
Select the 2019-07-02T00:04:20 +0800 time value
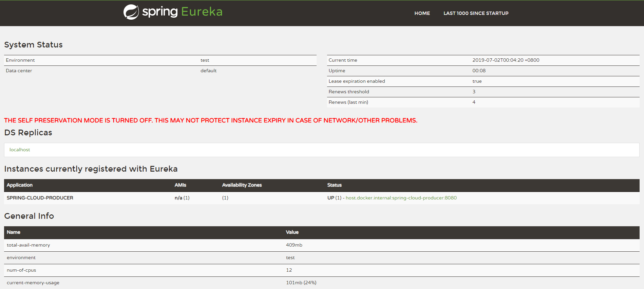506,60
